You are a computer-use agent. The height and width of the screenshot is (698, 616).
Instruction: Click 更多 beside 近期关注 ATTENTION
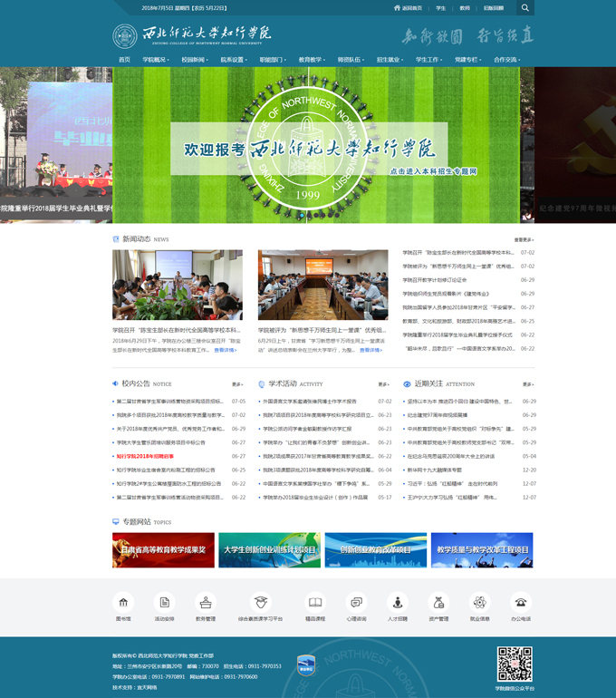(x=528, y=384)
